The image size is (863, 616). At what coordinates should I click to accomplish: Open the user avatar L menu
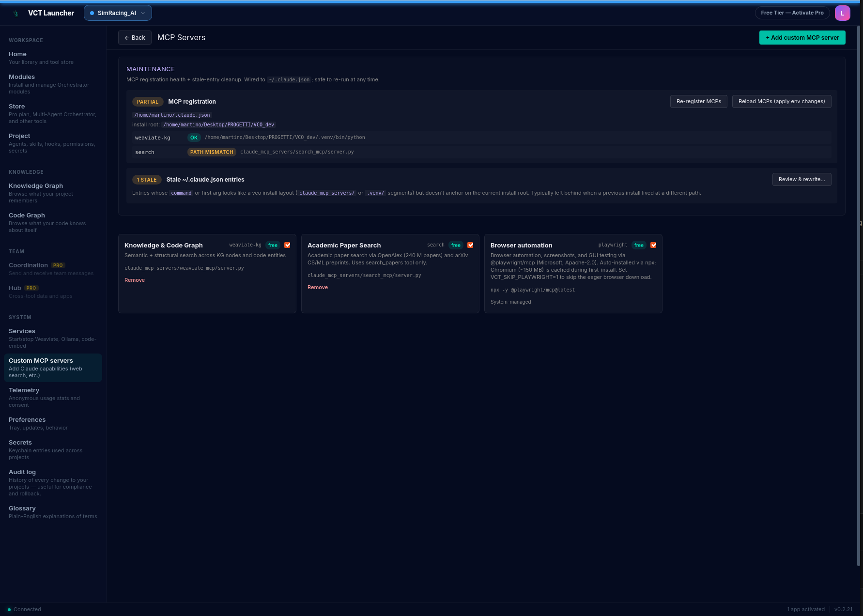coord(842,13)
